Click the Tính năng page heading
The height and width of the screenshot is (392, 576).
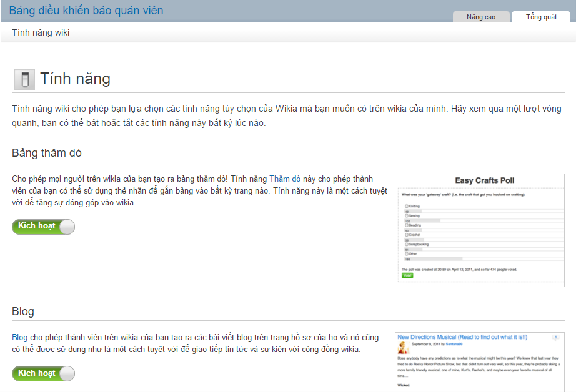click(75, 79)
